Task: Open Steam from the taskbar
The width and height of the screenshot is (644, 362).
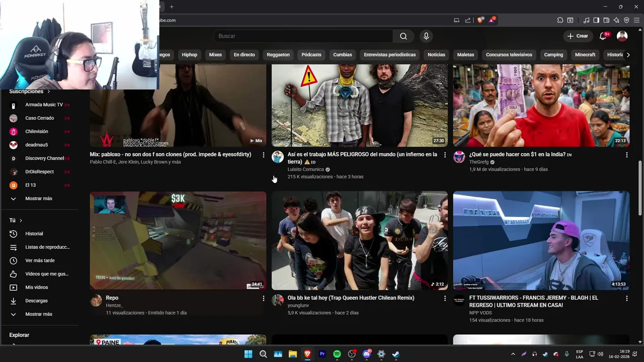Action: (396, 354)
